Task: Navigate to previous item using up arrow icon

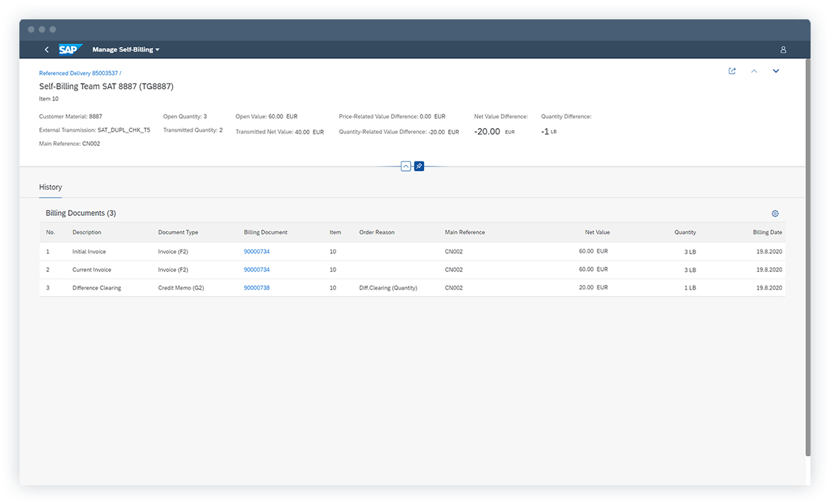Action: pyautogui.click(x=754, y=71)
